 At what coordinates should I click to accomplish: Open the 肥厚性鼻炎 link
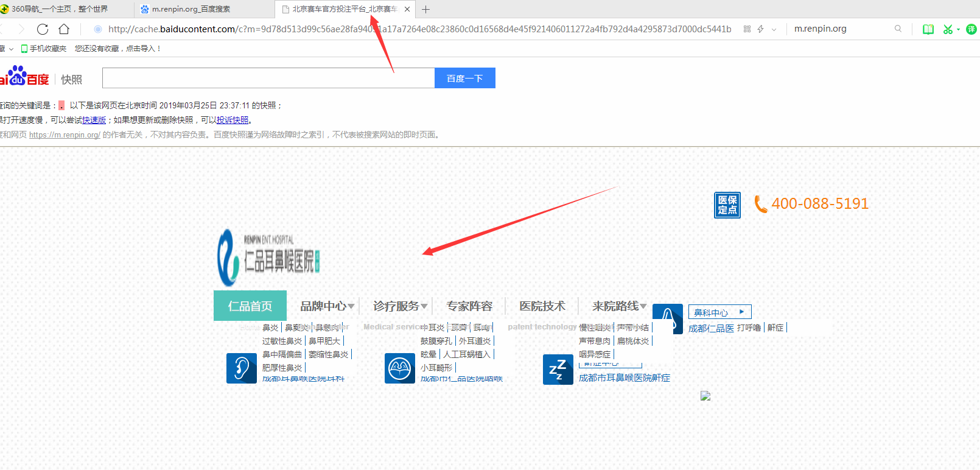click(282, 368)
